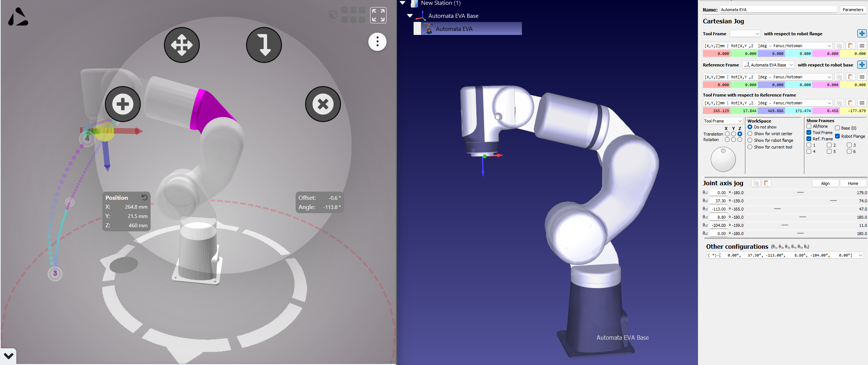Copy the tool frame pose values
Viewport: 868px width, 365px height.
point(839,46)
